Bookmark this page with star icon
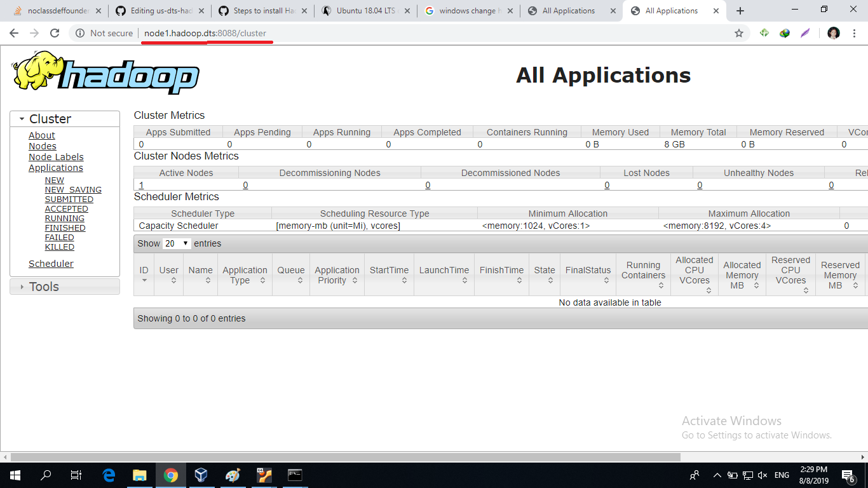Image resolution: width=868 pixels, height=488 pixels. tap(738, 33)
